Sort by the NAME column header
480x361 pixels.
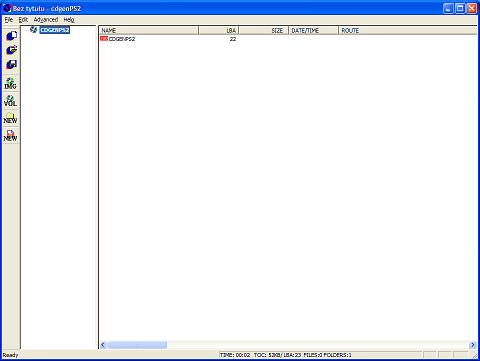(149, 30)
